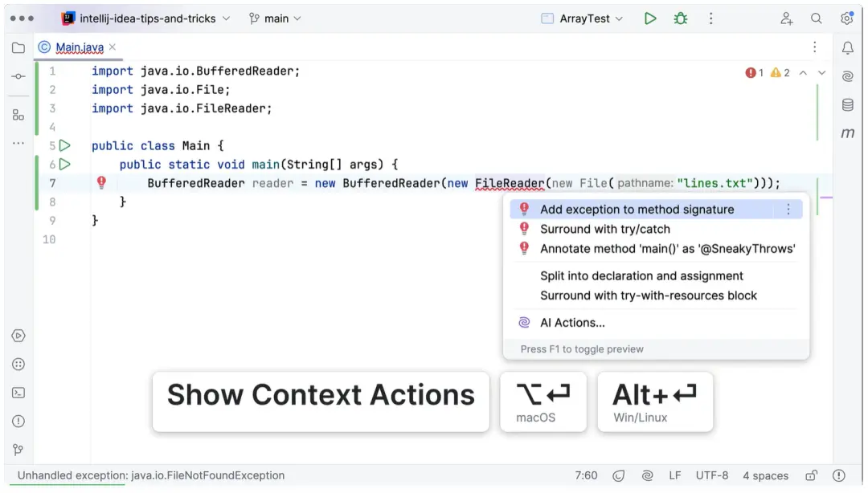868x493 pixels.
Task: Open the Notifications bell panel
Action: pos(847,48)
